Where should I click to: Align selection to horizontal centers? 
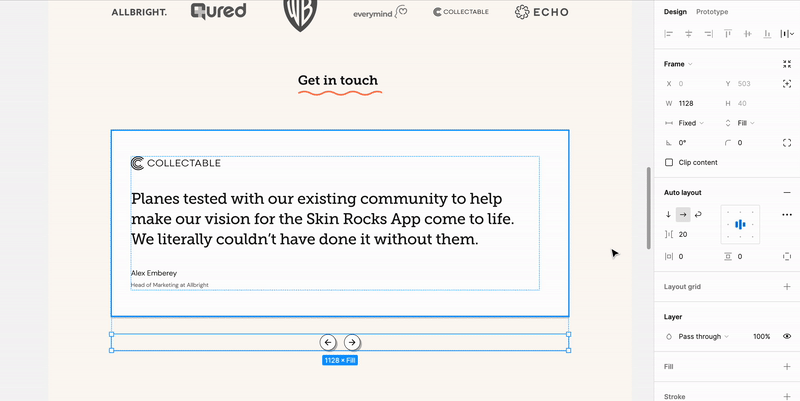[x=689, y=34]
